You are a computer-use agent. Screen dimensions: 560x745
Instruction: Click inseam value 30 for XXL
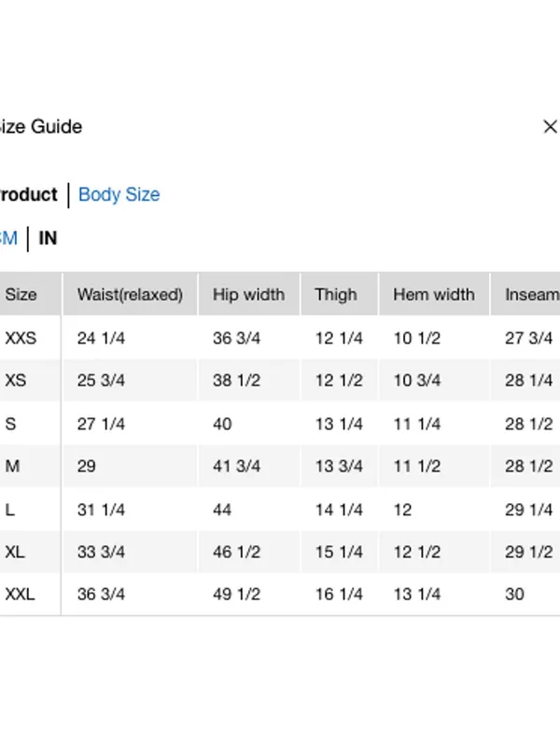(514, 594)
